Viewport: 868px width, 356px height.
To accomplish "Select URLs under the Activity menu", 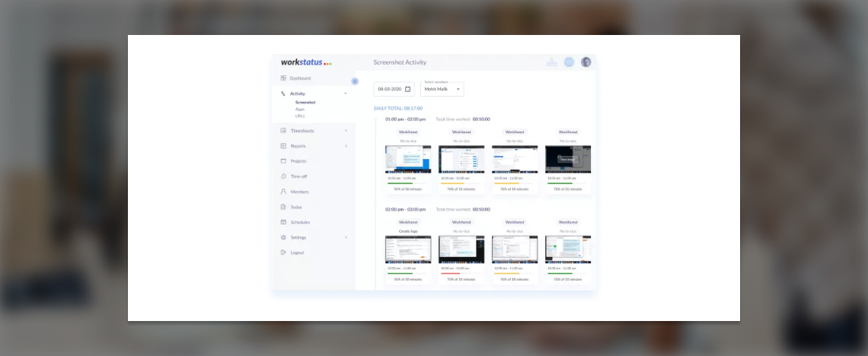I will (300, 116).
